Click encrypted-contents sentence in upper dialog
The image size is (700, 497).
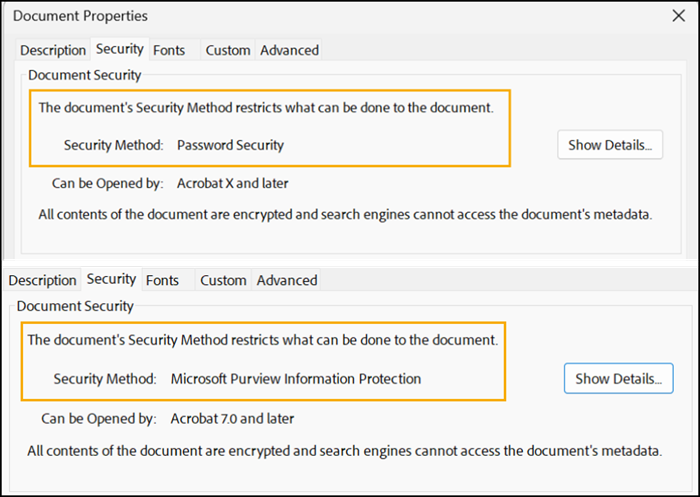(x=345, y=214)
